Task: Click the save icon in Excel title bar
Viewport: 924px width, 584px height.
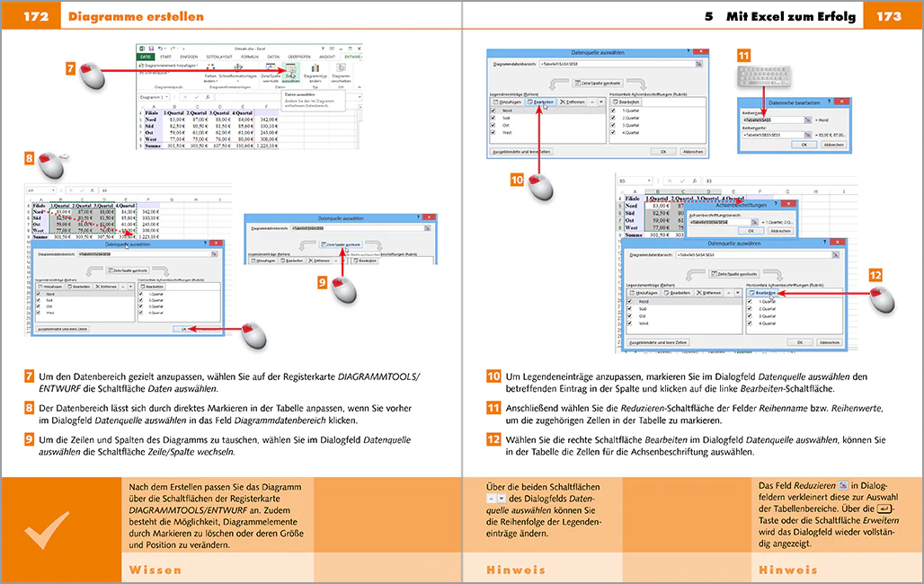Action: 151,49
